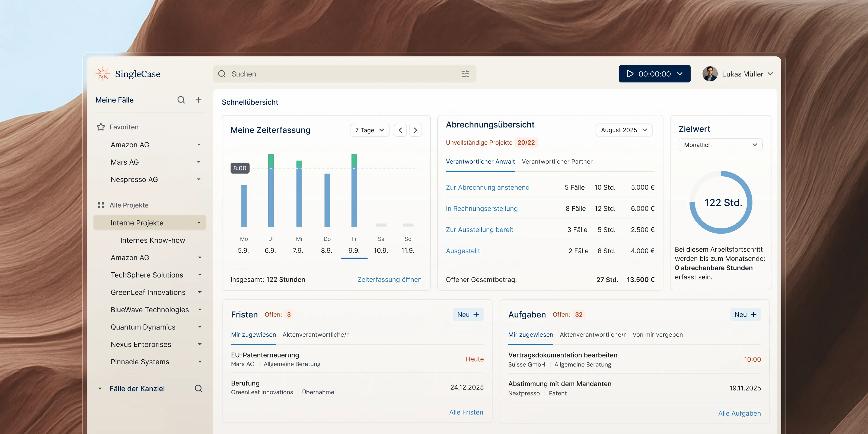The height and width of the screenshot is (434, 868).
Task: Open search filter options icon
Action: point(465,74)
